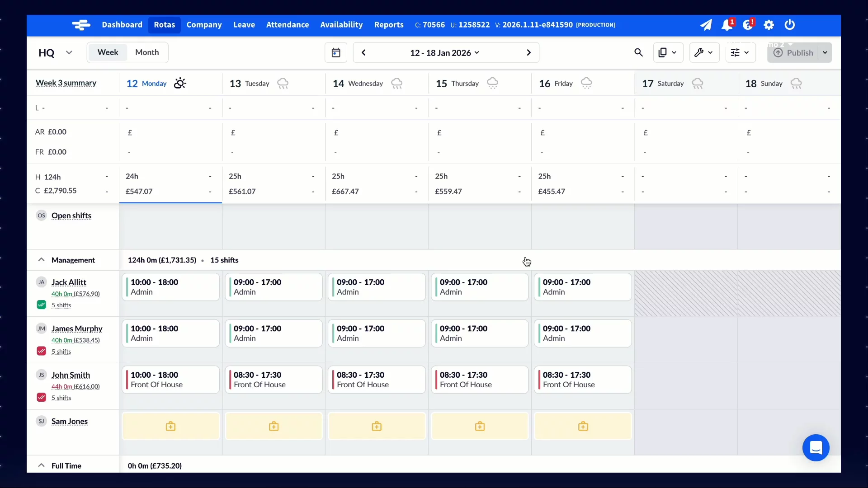Open the chat support bubble
This screenshot has height=488, width=868.
(x=816, y=448)
